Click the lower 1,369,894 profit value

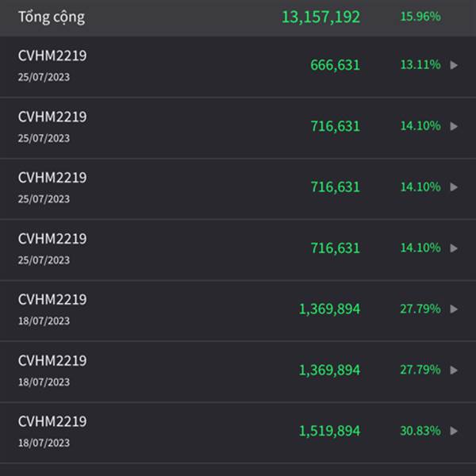point(329,370)
